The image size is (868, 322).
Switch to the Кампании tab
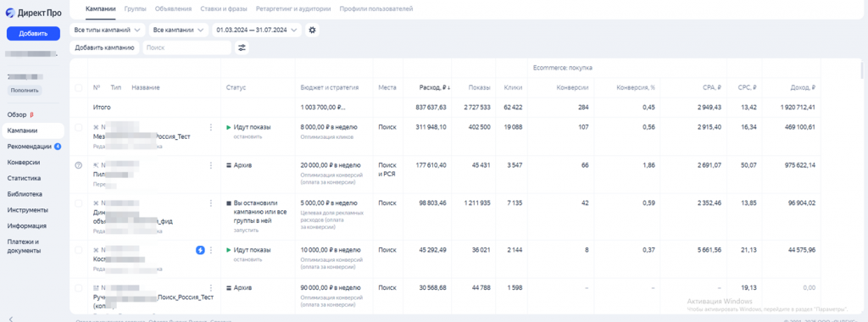point(101,8)
